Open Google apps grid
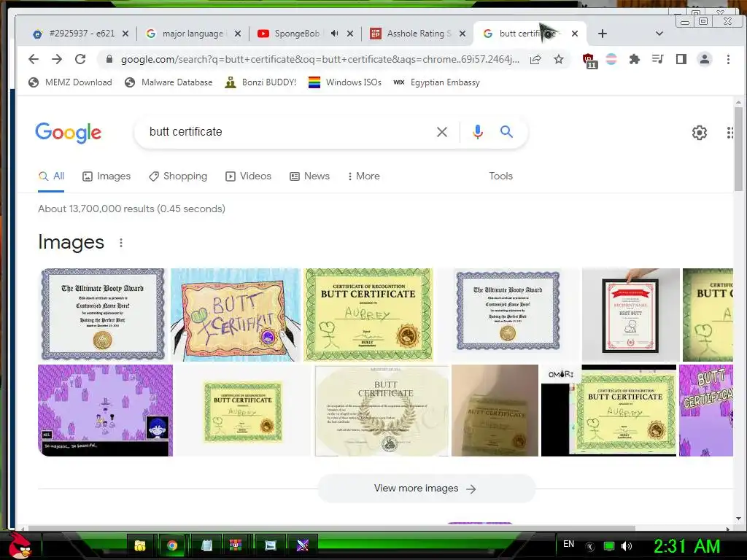The width and height of the screenshot is (747, 560). click(729, 133)
